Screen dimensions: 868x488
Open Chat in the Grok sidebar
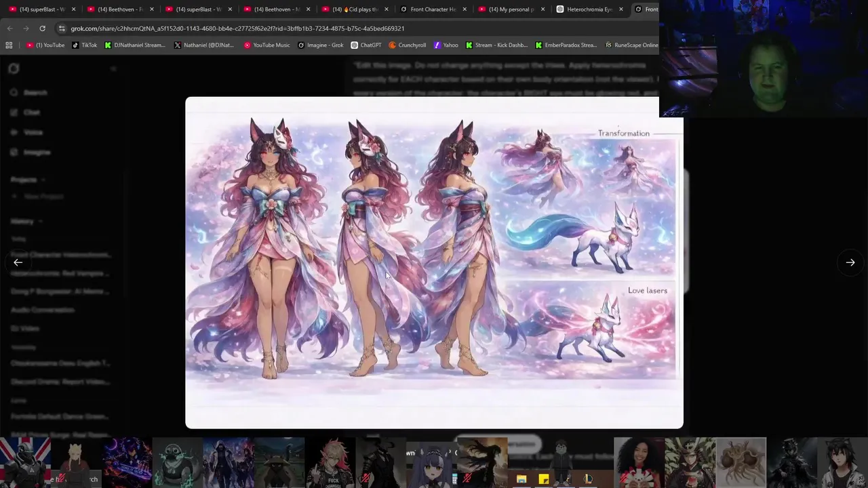point(26,113)
